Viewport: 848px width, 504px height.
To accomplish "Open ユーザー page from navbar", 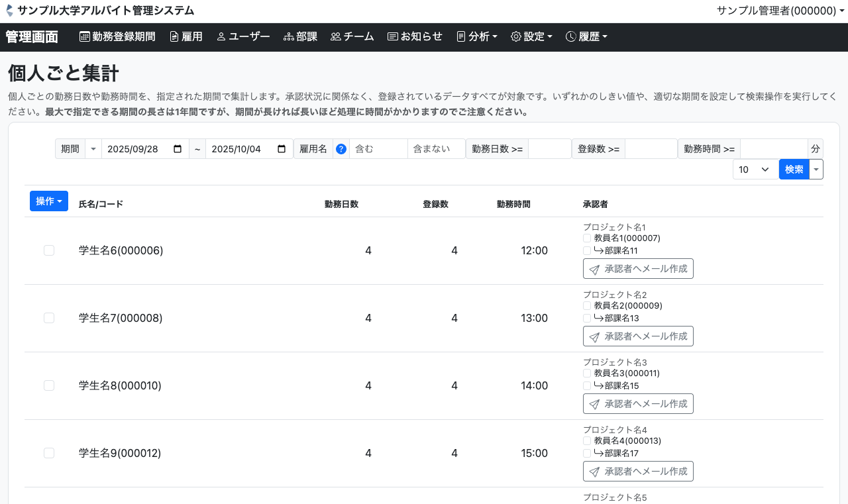I will 243,37.
